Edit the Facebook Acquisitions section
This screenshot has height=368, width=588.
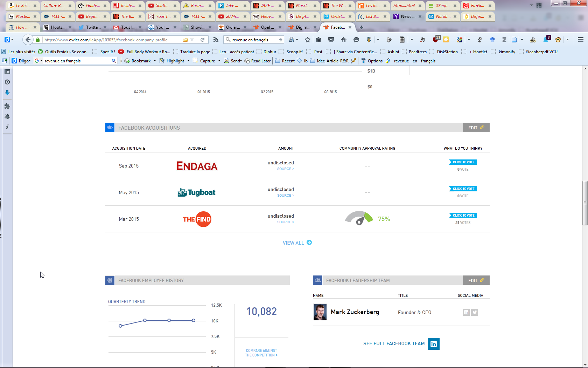(x=476, y=128)
